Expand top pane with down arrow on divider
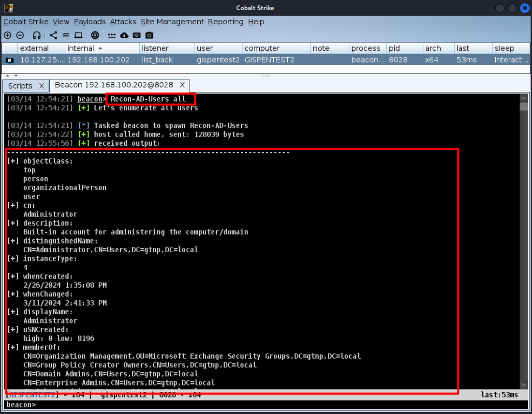The image size is (532, 414). click(15, 76)
